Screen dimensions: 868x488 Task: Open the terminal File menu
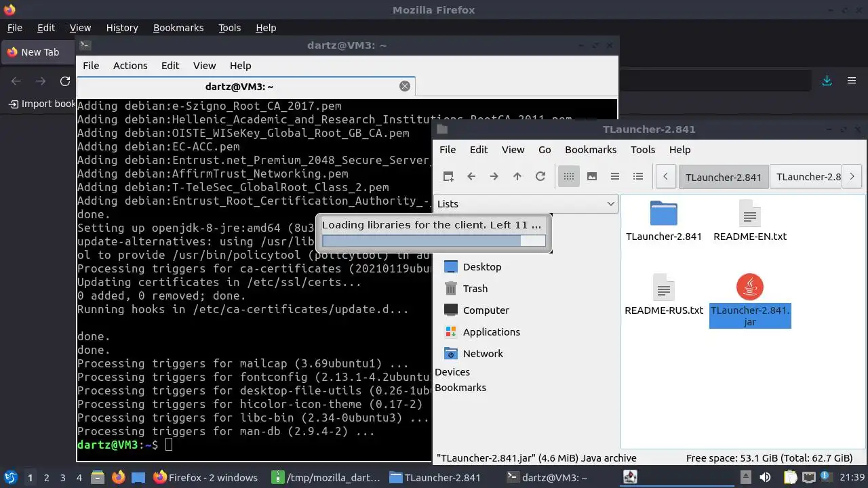pos(91,66)
